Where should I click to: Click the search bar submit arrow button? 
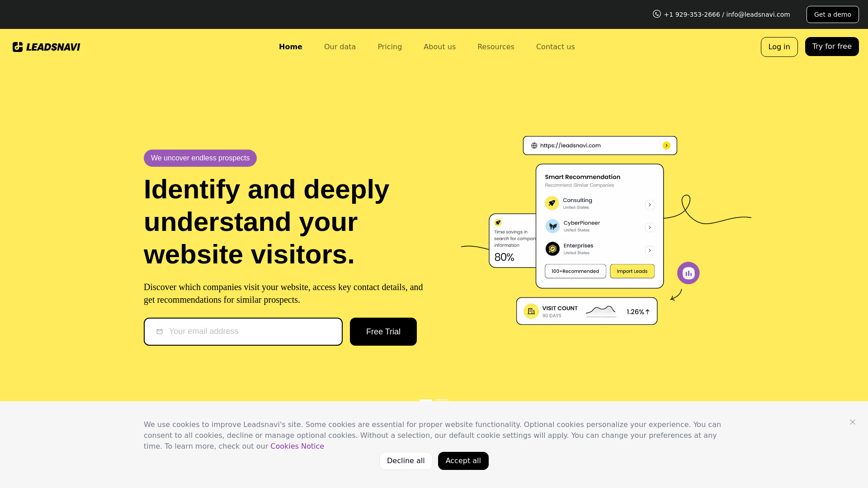pyautogui.click(x=666, y=145)
